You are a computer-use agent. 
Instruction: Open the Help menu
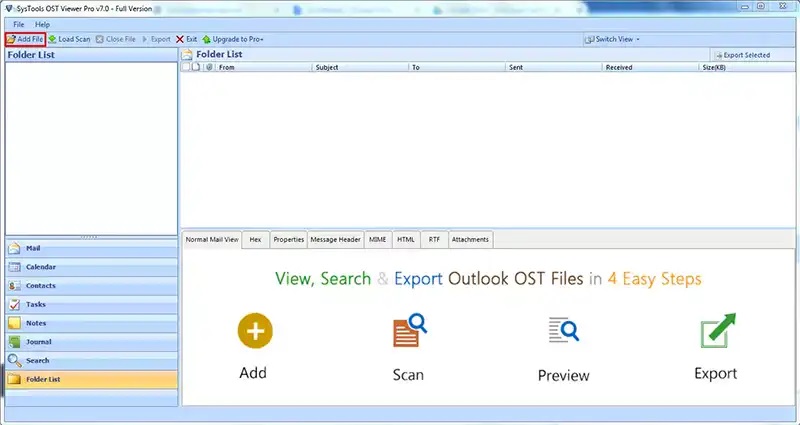tap(43, 24)
